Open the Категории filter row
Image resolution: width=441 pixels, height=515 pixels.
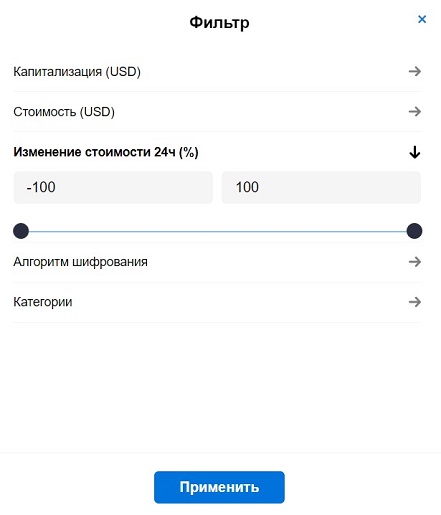217,302
